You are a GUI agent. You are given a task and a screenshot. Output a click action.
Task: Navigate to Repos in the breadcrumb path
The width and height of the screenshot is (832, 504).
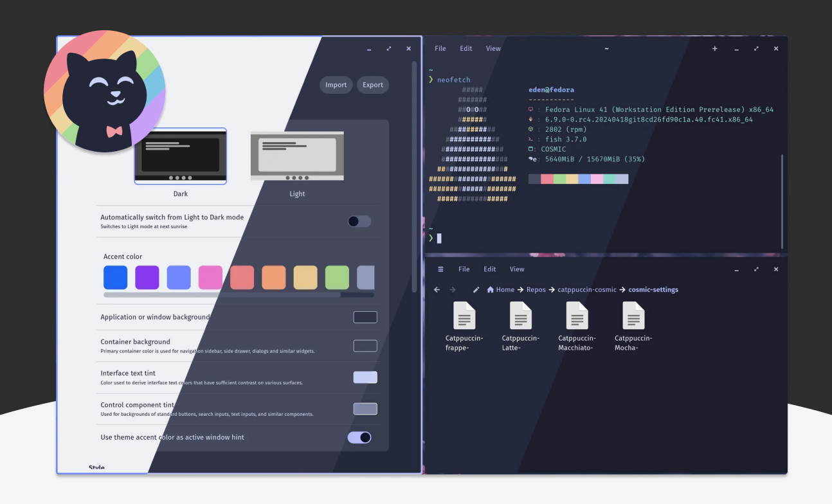(536, 290)
